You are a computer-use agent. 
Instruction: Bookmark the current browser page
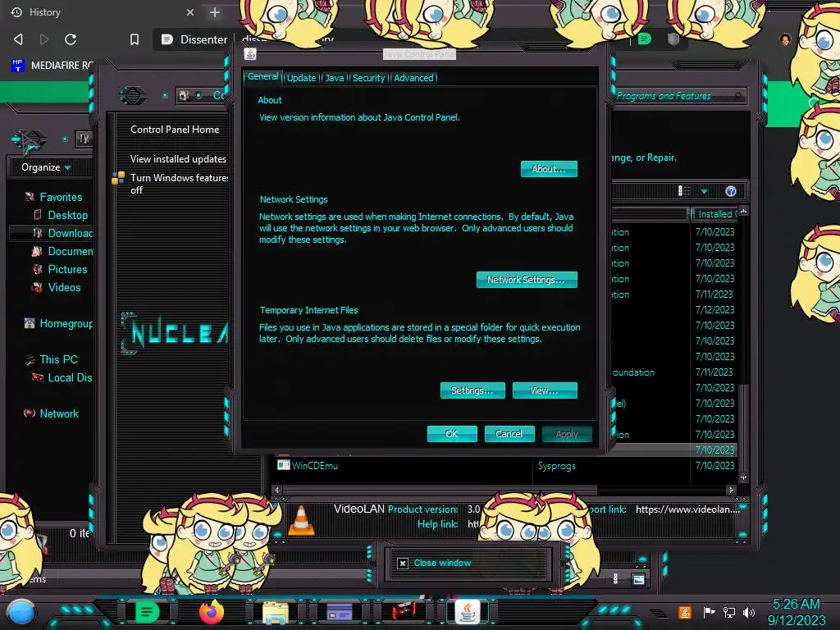[x=135, y=39]
